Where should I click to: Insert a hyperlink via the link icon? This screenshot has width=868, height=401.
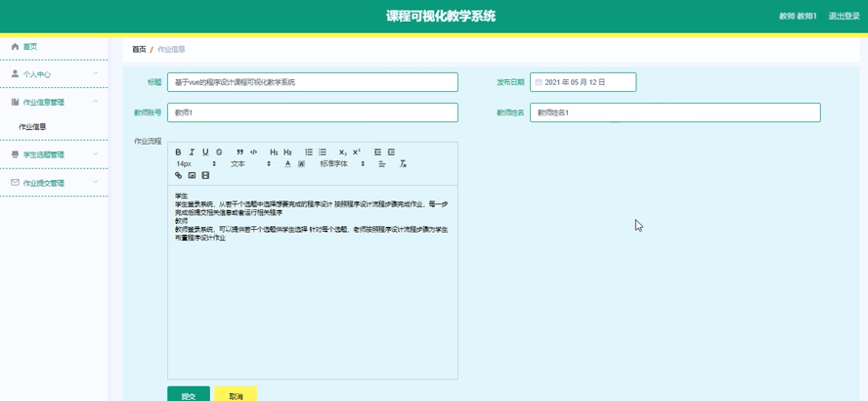pos(178,176)
